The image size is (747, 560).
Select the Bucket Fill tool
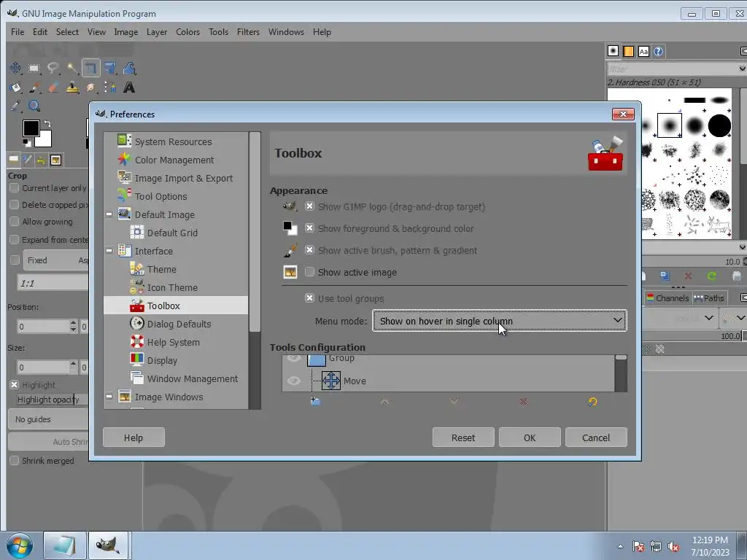click(15, 87)
